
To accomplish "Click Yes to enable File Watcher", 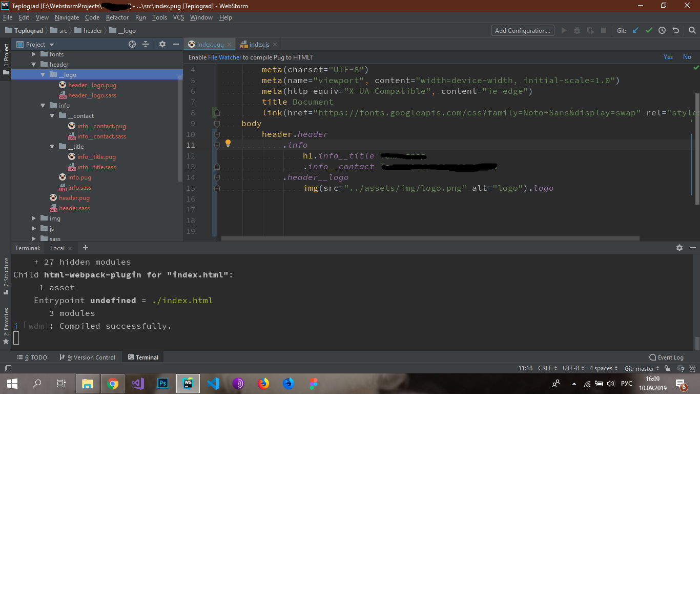I will [x=668, y=57].
